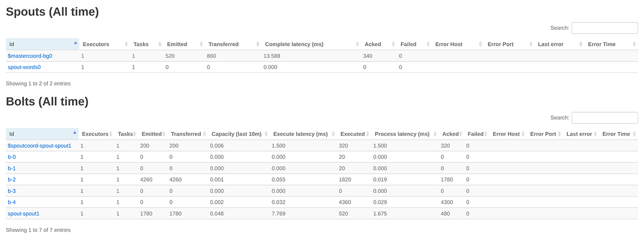Click sort icon next to Execute latency (ms)
The width and height of the screenshot is (644, 236).
333,134
